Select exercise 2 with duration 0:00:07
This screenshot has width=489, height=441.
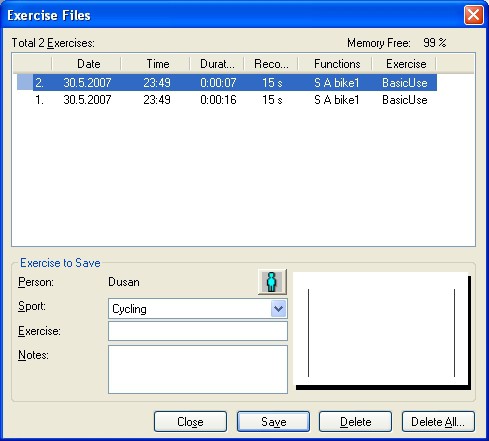(x=227, y=82)
